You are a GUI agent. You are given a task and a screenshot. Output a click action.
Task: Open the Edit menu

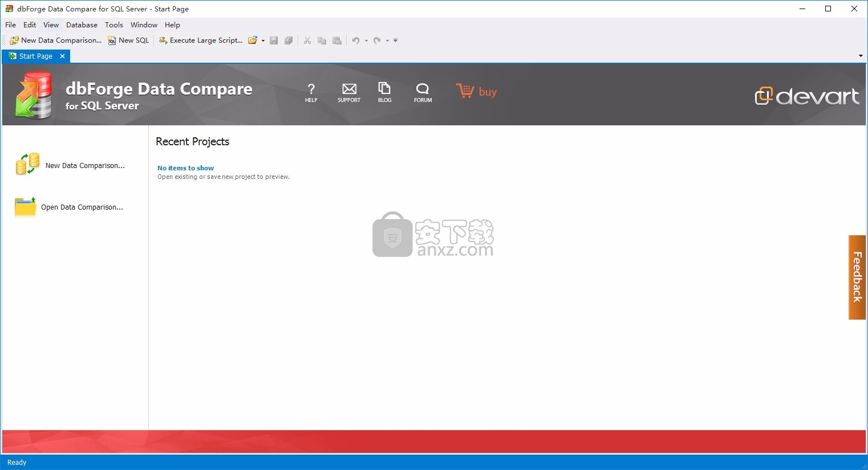click(30, 25)
